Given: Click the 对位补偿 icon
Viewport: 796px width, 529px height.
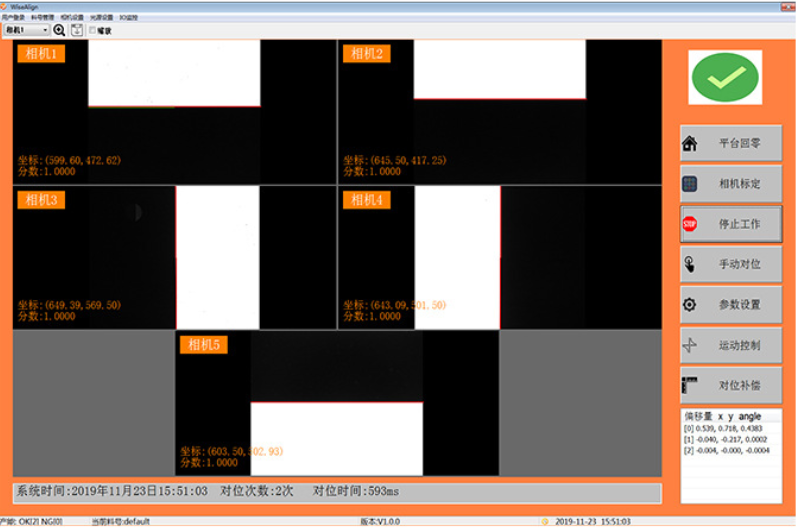Looking at the screenshot, I should pos(690,385).
